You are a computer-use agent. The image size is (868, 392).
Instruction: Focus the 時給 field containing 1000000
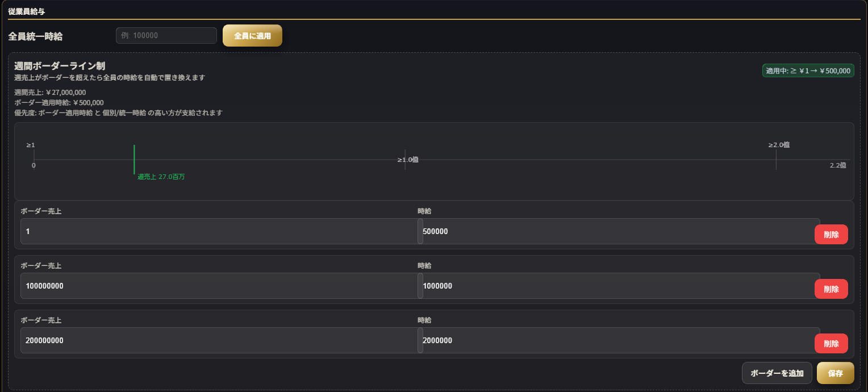pyautogui.click(x=618, y=286)
